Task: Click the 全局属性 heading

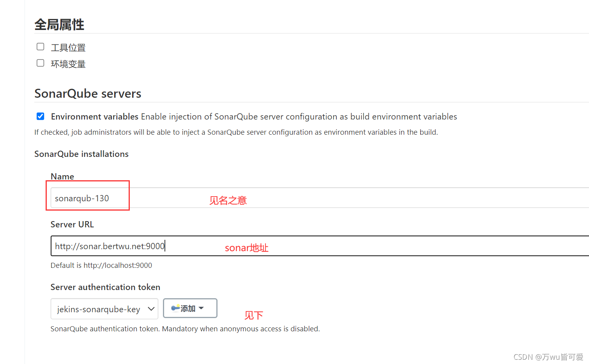Action: click(59, 25)
